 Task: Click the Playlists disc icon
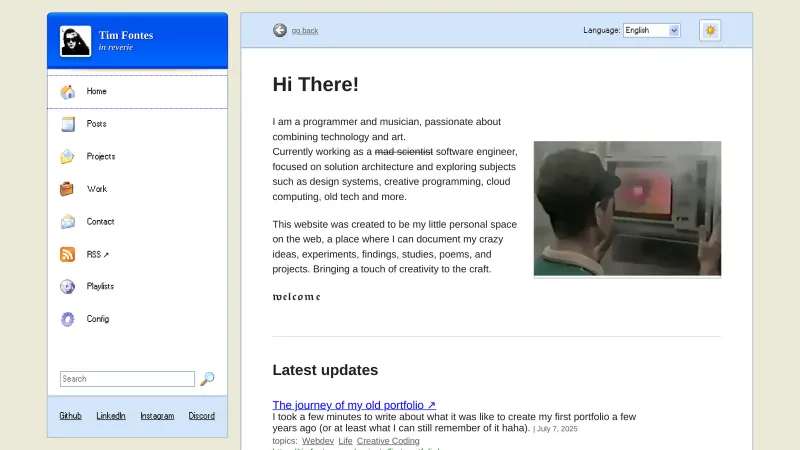[x=68, y=287]
